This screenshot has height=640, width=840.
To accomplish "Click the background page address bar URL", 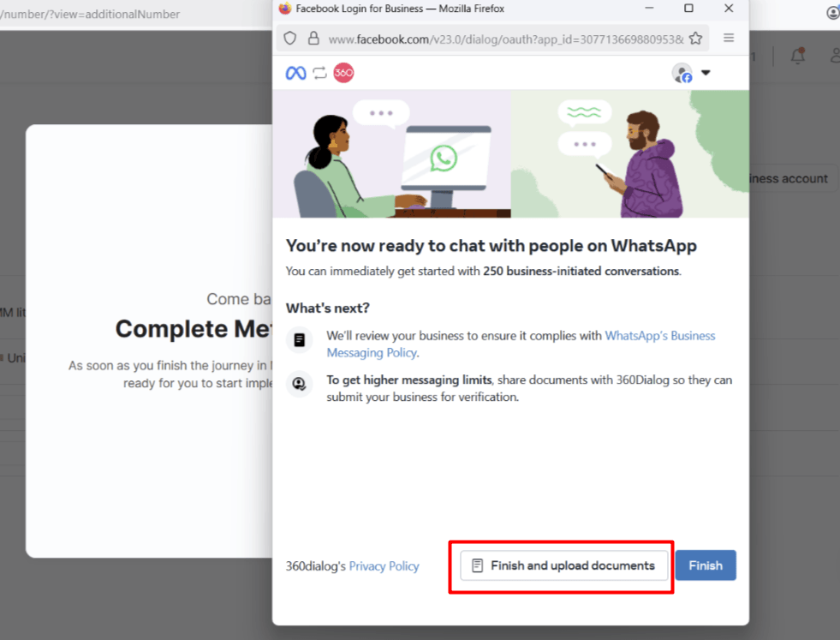I will point(90,14).
